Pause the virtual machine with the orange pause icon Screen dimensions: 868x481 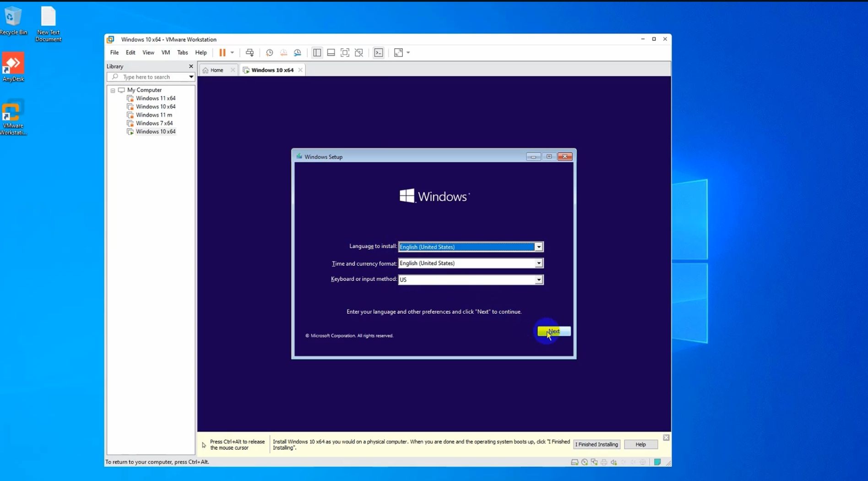(x=222, y=53)
